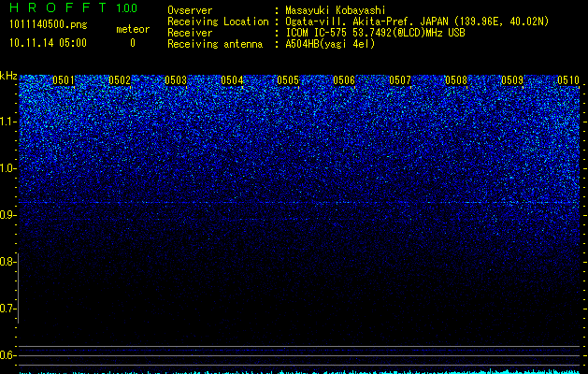Click the ICOM IC-575 receiver details

(375, 33)
